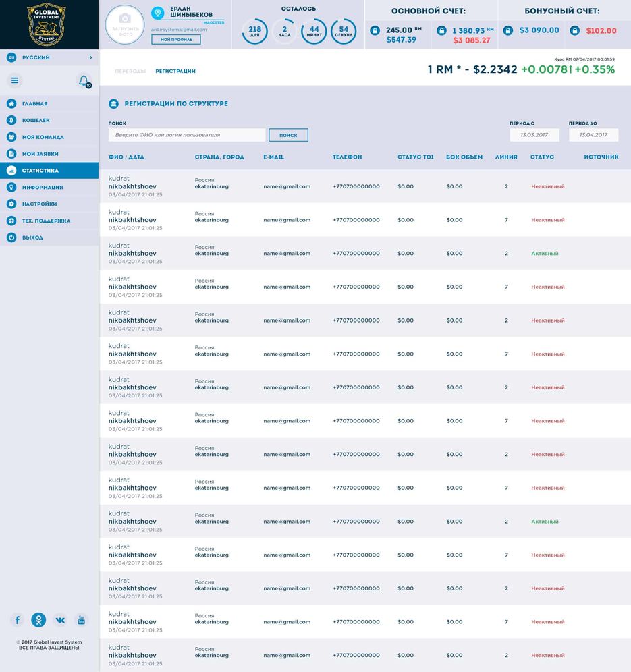Switch to the Переводы tab
This screenshot has width=631, height=672.
pyautogui.click(x=130, y=71)
